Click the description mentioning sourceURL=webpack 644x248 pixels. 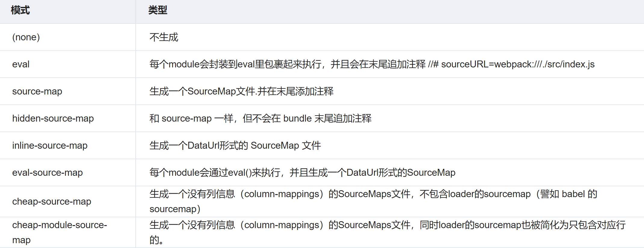[390, 64]
